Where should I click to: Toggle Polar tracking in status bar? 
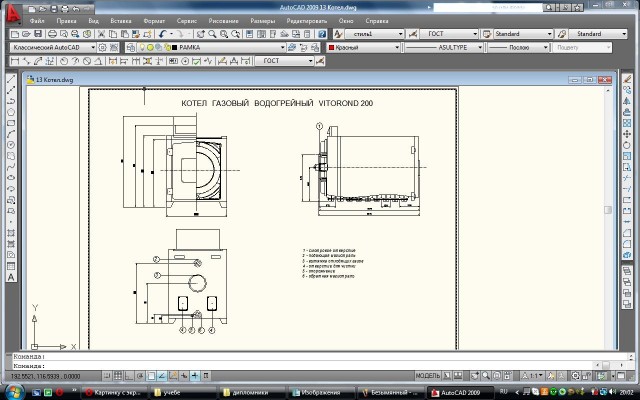(140, 376)
